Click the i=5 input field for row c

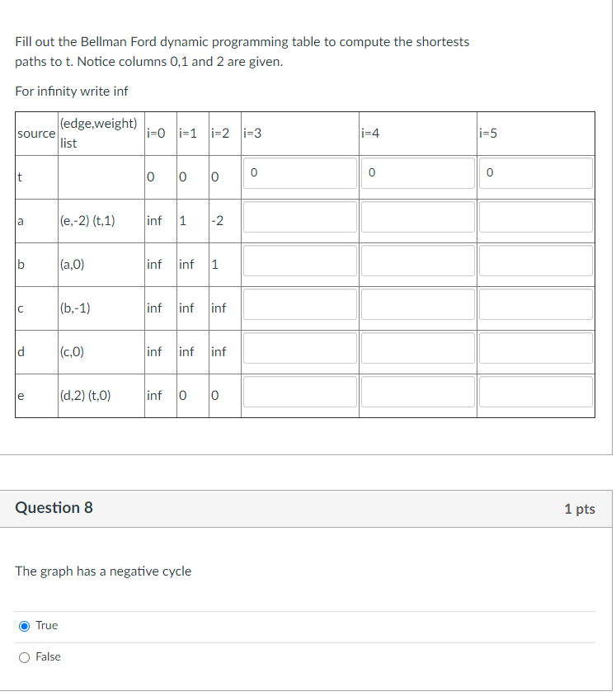click(x=536, y=304)
